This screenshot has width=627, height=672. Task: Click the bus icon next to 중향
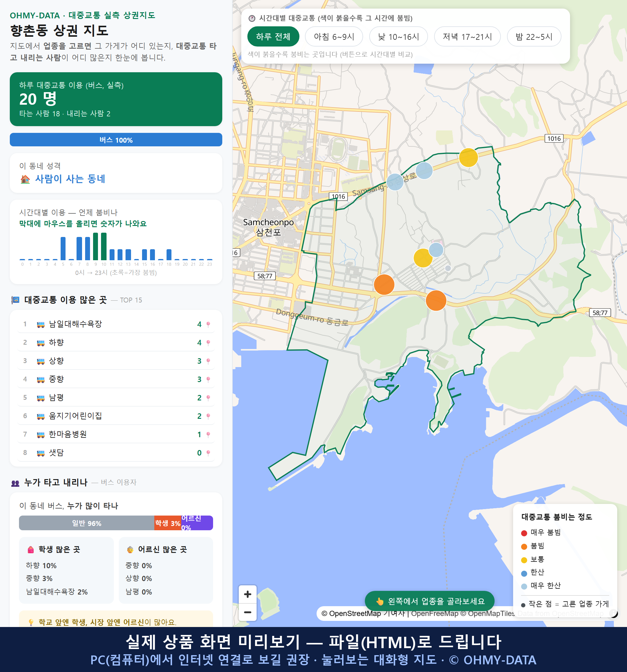(x=40, y=379)
